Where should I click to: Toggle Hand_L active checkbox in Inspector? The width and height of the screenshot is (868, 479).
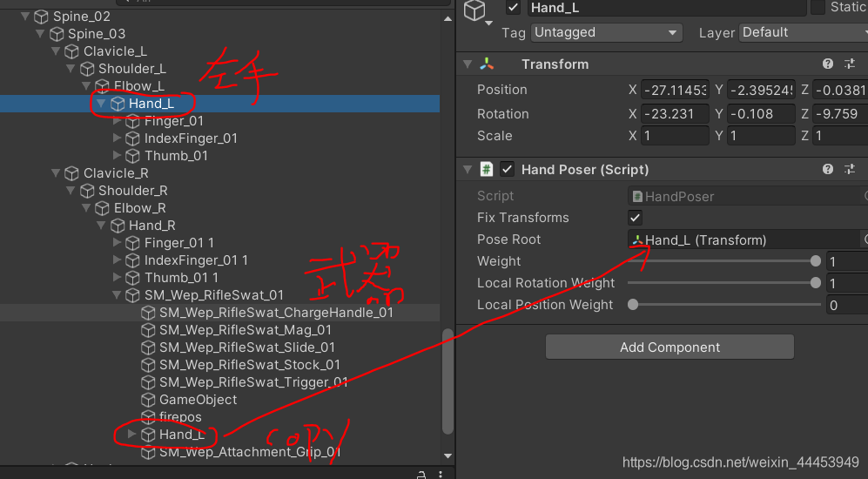[x=513, y=8]
